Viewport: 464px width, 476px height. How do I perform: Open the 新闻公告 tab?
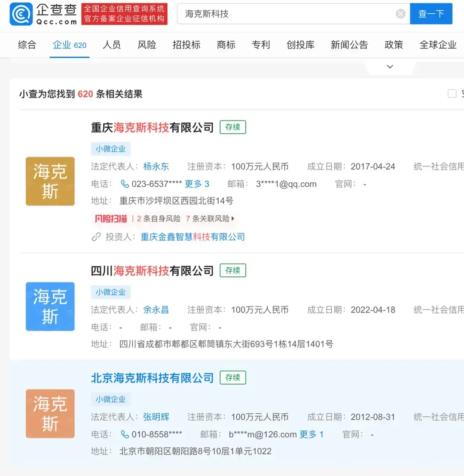pos(350,45)
